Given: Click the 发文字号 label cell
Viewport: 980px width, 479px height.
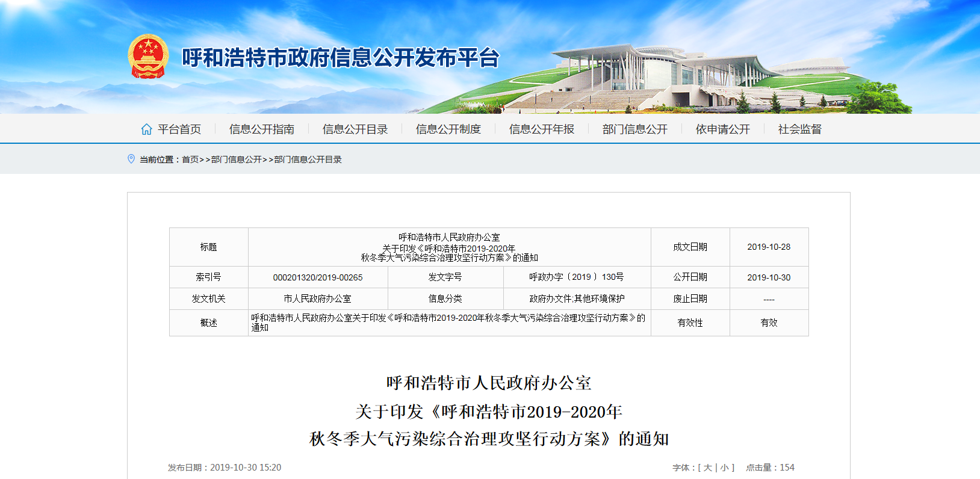Looking at the screenshot, I should [x=445, y=277].
